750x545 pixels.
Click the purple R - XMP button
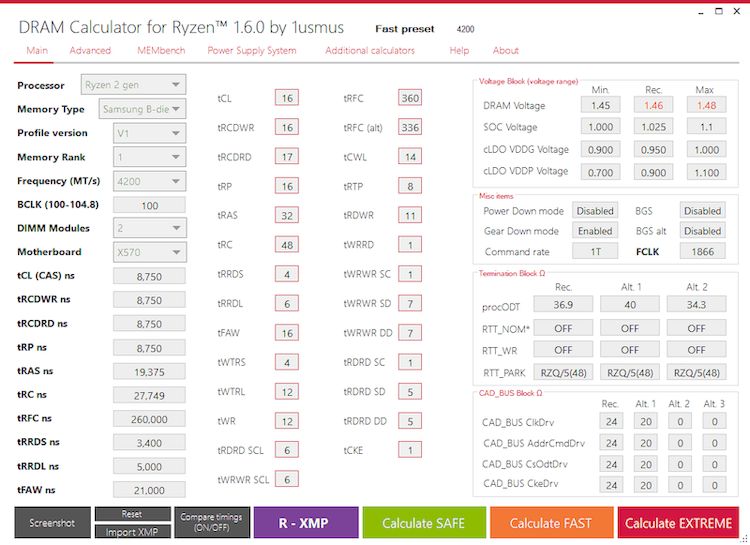(306, 523)
